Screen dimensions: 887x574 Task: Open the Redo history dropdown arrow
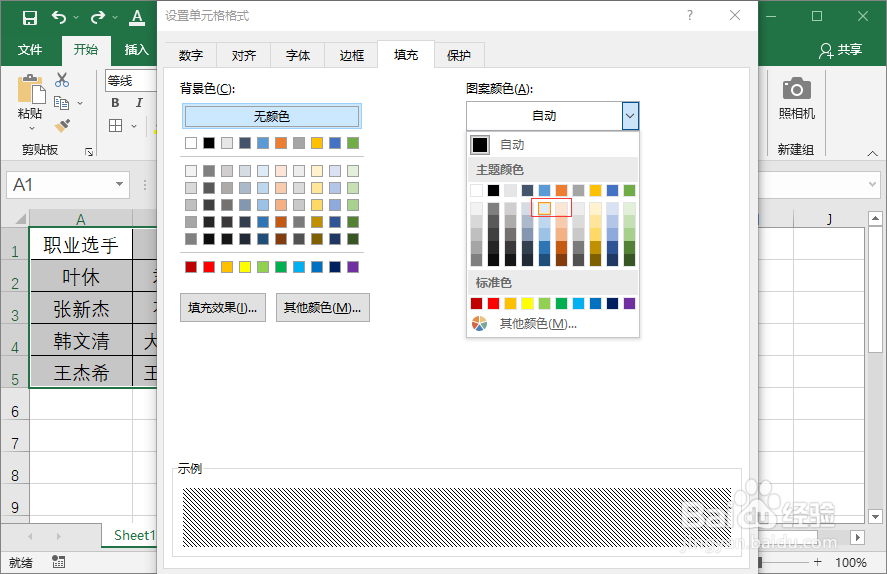(115, 18)
